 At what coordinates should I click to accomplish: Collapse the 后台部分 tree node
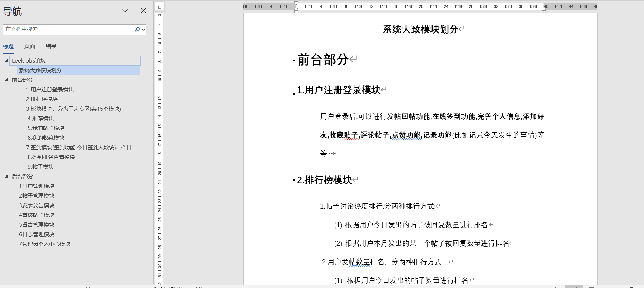click(x=6, y=177)
